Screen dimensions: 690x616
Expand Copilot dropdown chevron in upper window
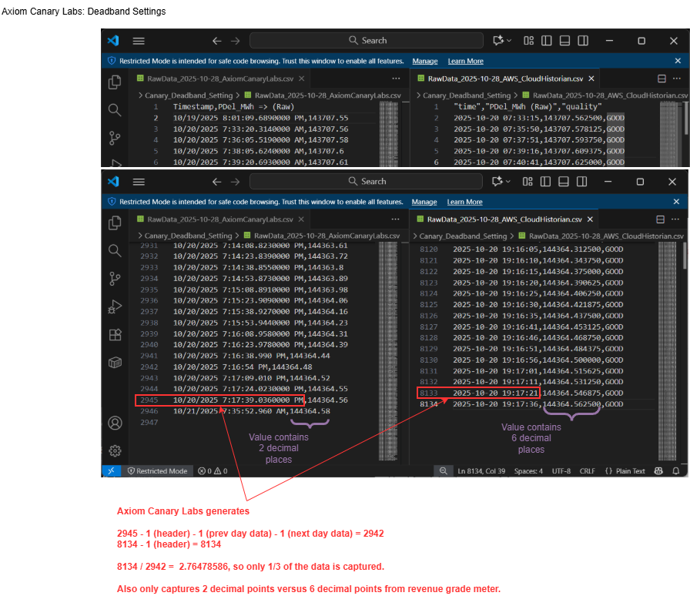509,41
